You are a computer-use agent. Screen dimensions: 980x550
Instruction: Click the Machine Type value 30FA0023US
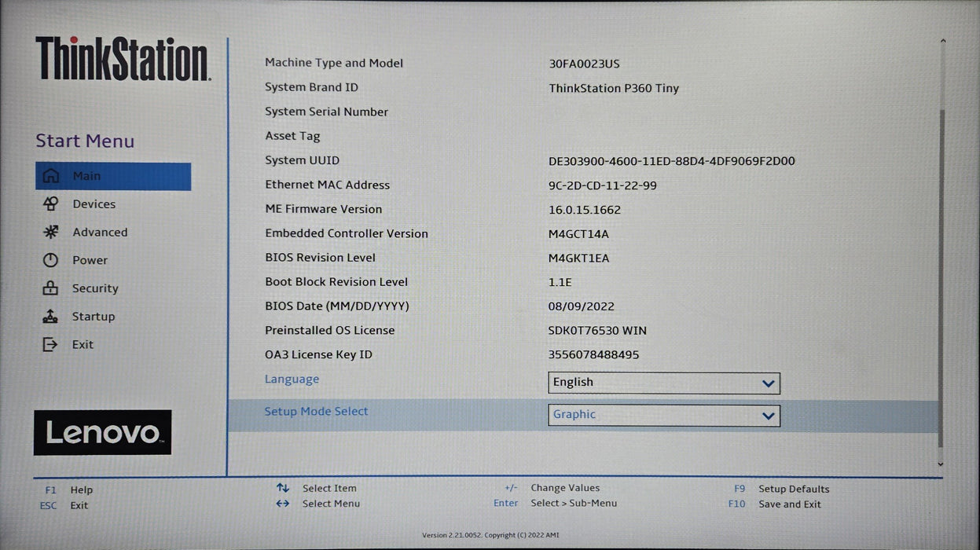pos(584,64)
